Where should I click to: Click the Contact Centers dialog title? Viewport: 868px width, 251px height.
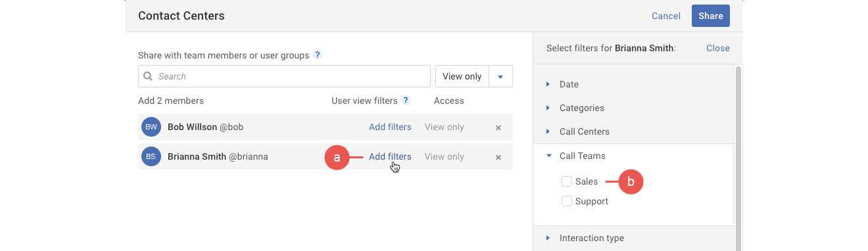tap(181, 16)
